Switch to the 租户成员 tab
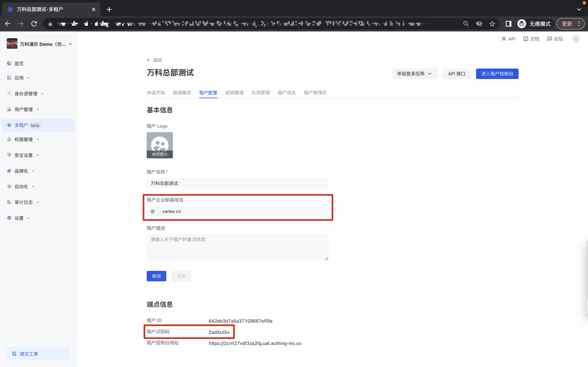588x367 pixels. [287, 93]
